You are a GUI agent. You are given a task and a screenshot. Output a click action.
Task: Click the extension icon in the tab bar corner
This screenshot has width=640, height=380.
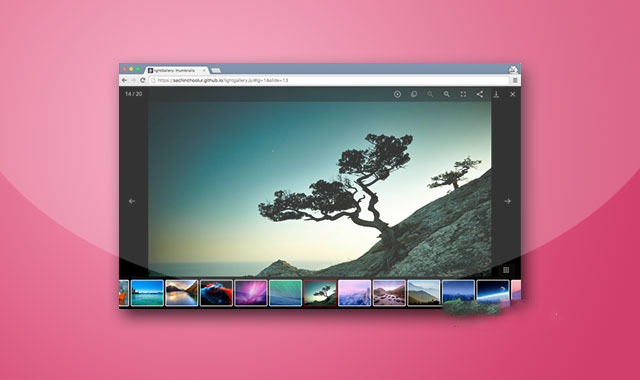click(x=513, y=69)
